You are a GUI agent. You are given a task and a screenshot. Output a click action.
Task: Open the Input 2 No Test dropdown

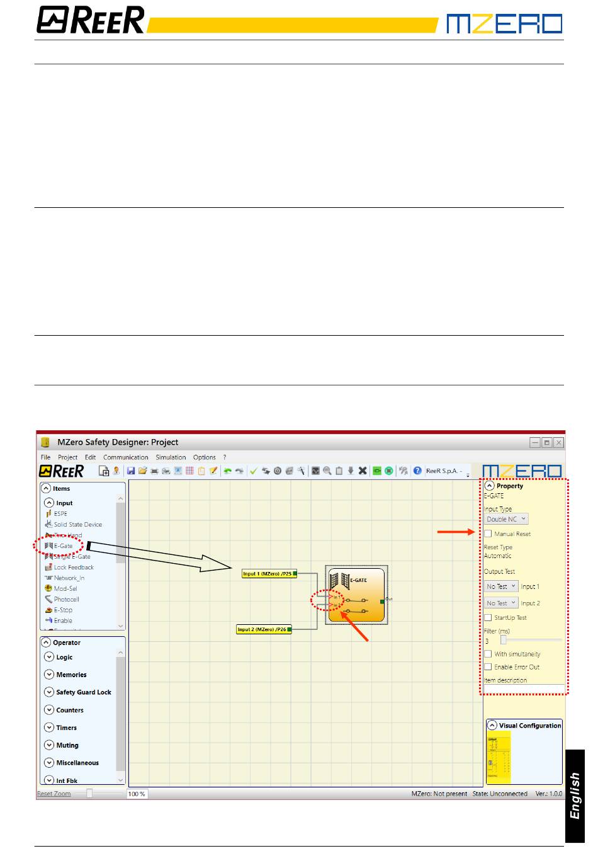point(501,603)
